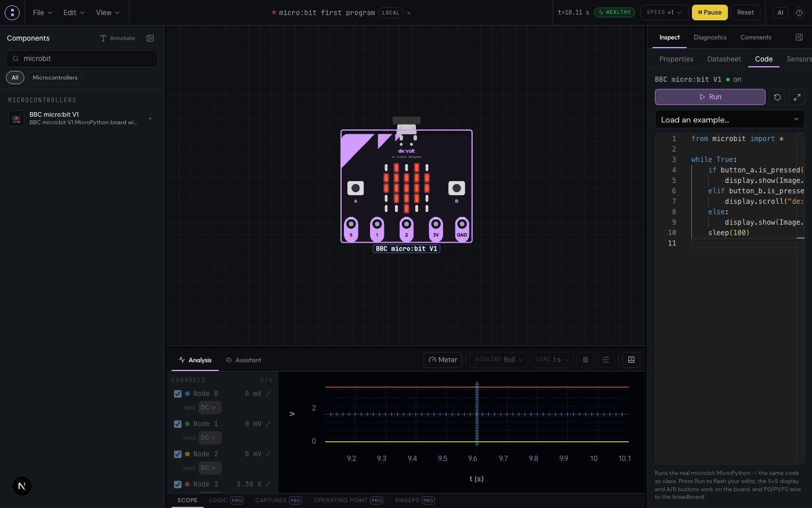812x508 pixels.
Task: Open the Captures PRO tab
Action: point(278,500)
